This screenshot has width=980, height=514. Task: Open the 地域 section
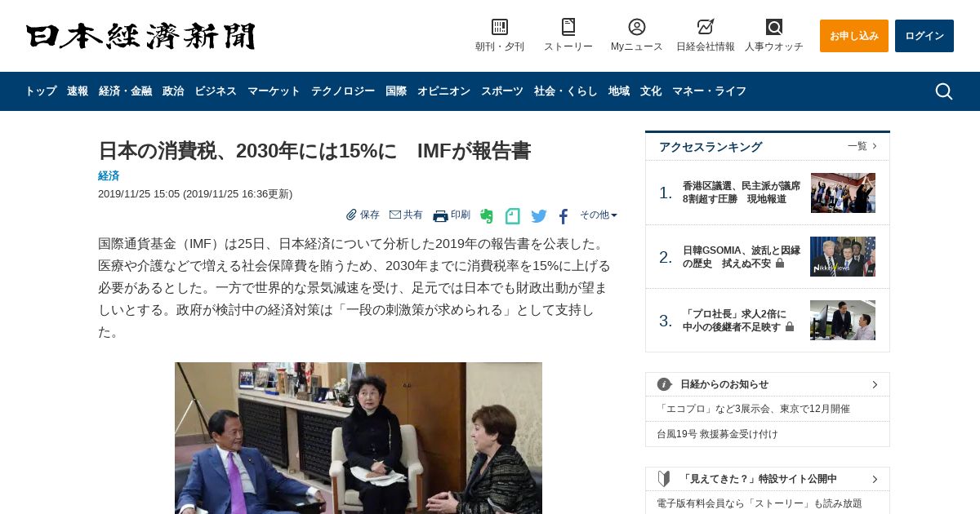click(619, 91)
